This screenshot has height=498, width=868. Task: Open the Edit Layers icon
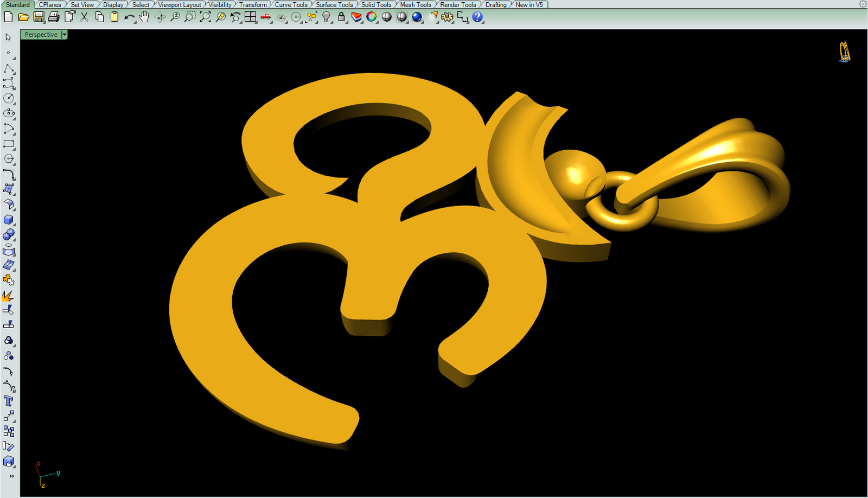356,17
